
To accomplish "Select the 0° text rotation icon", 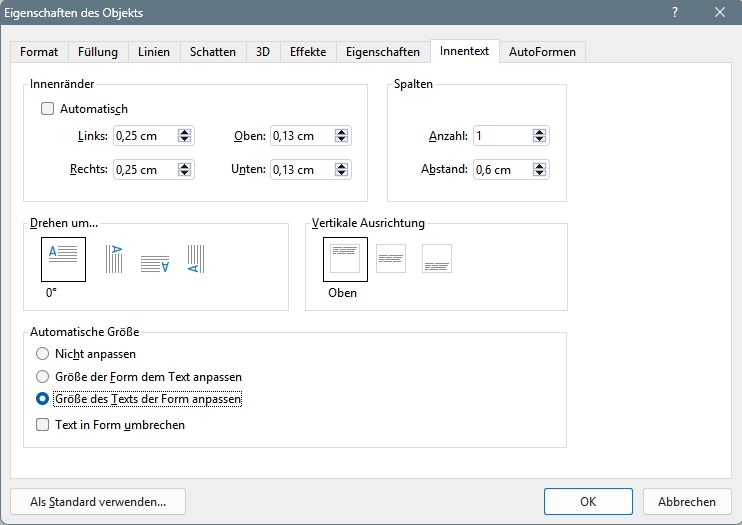I will (x=63, y=259).
